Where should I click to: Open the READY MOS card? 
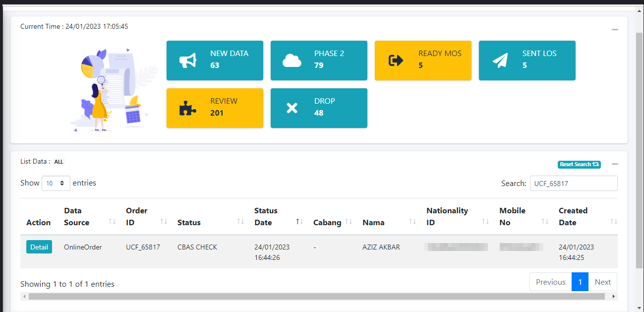click(423, 61)
